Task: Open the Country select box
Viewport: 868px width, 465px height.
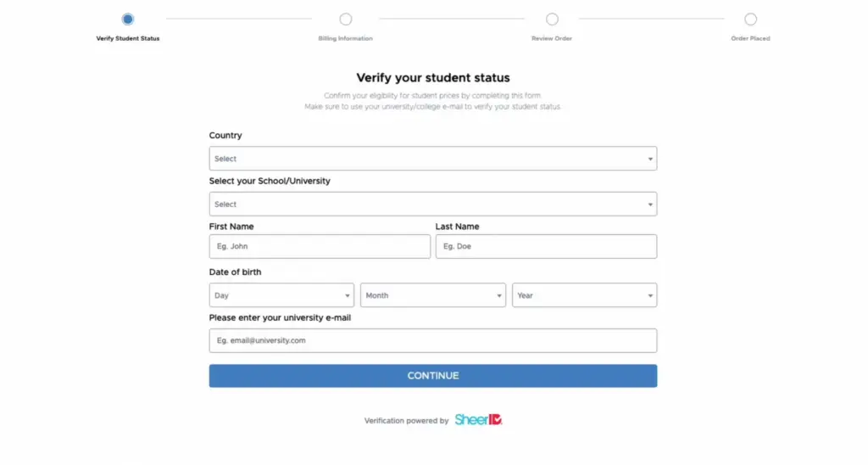Action: pos(433,159)
